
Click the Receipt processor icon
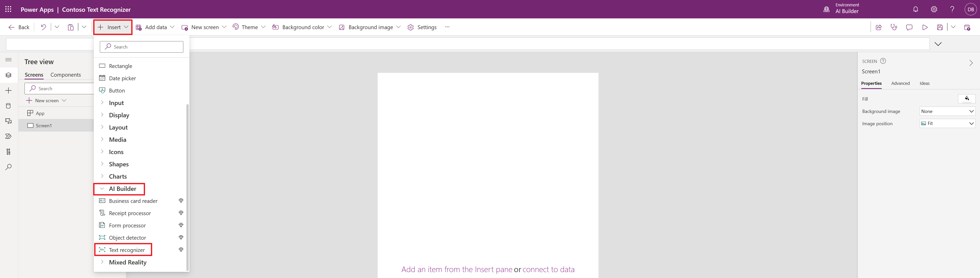pyautogui.click(x=102, y=213)
